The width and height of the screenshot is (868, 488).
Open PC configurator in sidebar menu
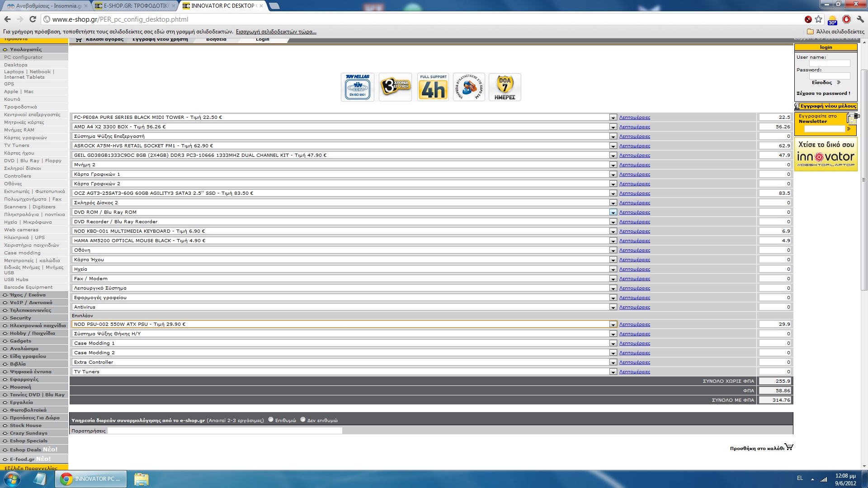24,57
